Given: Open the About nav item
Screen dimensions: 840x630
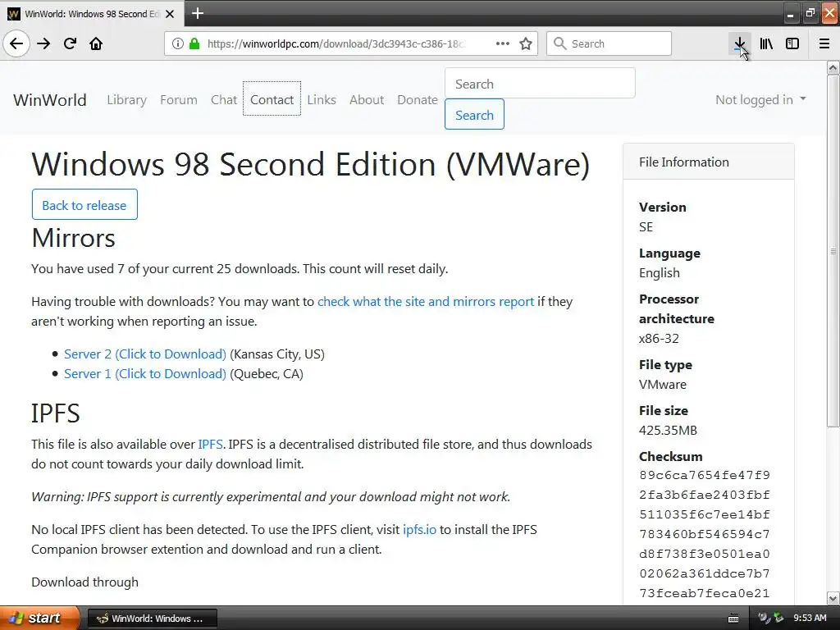Looking at the screenshot, I should click(367, 100).
